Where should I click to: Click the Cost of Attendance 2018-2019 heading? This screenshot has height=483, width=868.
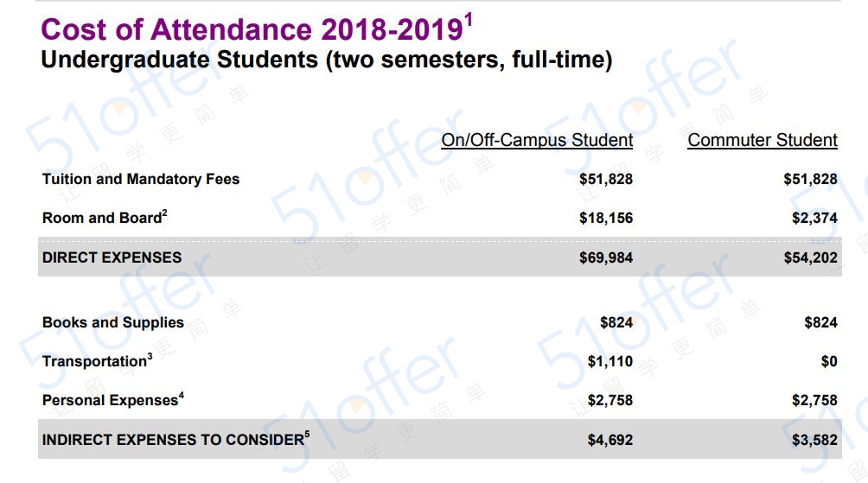pyautogui.click(x=257, y=29)
